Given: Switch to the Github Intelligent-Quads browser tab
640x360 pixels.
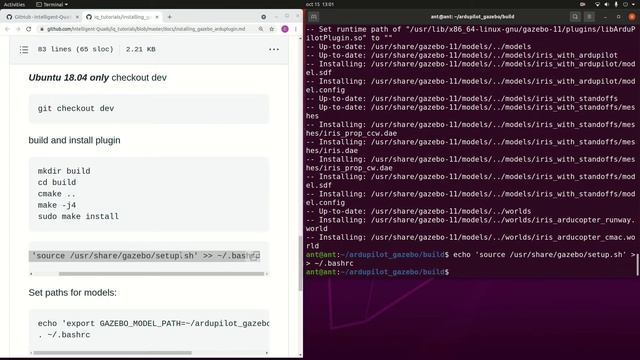Looking at the screenshot, I should point(42,17).
